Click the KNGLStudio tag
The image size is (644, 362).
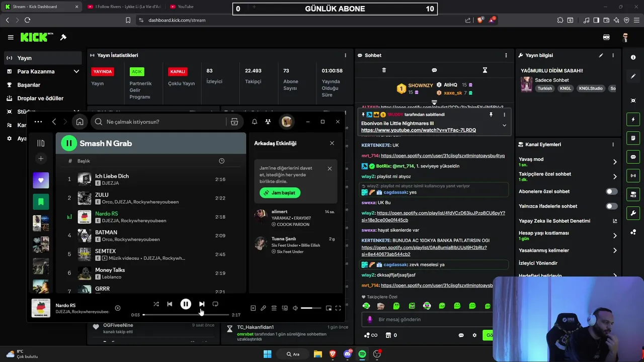pos(591,88)
